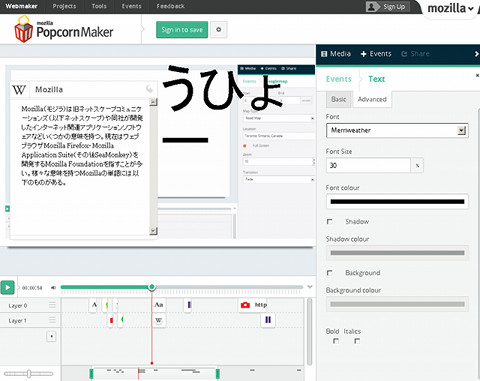480x381 pixels.
Task: Click the Share icon in editor header
Action: point(404,54)
